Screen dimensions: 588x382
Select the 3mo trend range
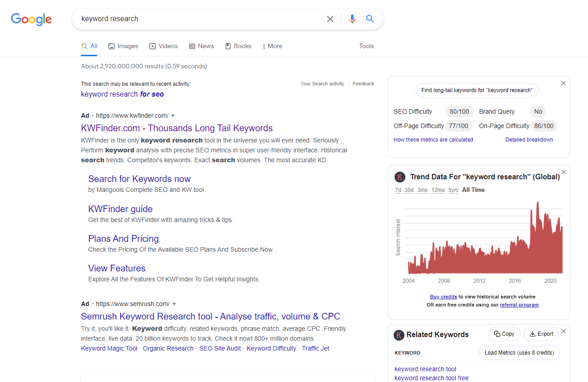[x=422, y=190]
